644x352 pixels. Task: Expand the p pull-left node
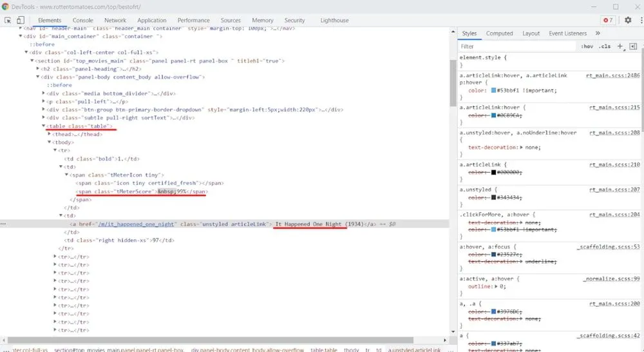pos(44,101)
